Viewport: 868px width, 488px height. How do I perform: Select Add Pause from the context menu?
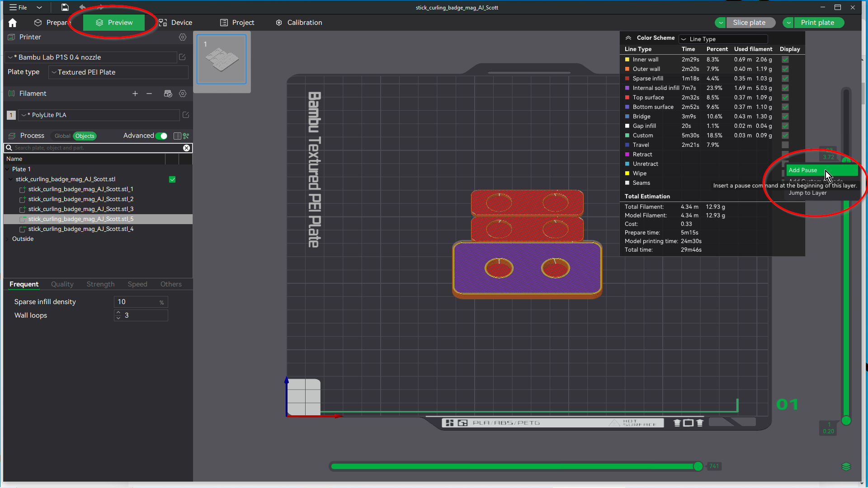coord(822,170)
